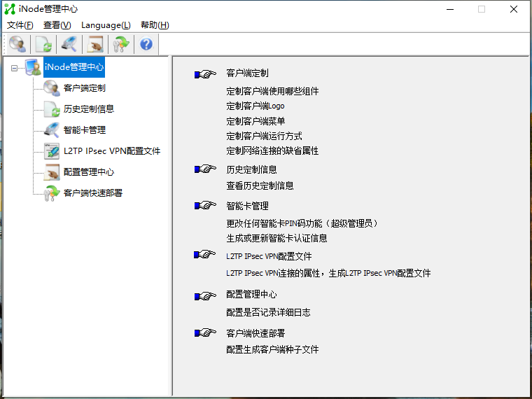Open the 客户端定制 heading link in right pane
The image size is (532, 399).
tap(247, 73)
